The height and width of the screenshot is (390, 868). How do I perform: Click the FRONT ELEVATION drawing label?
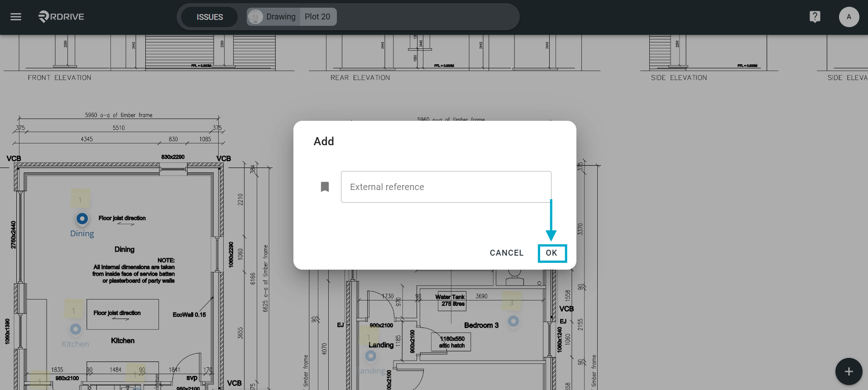click(x=59, y=78)
